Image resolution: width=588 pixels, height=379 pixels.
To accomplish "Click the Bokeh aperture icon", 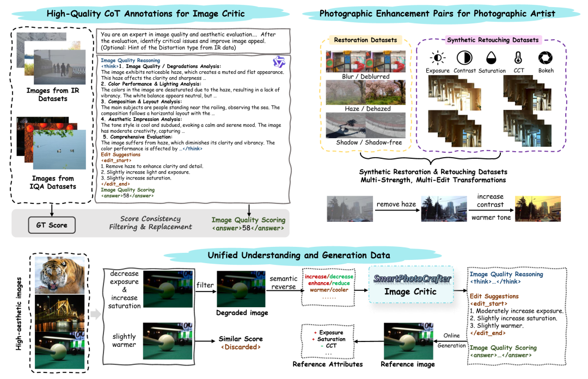I will (545, 58).
